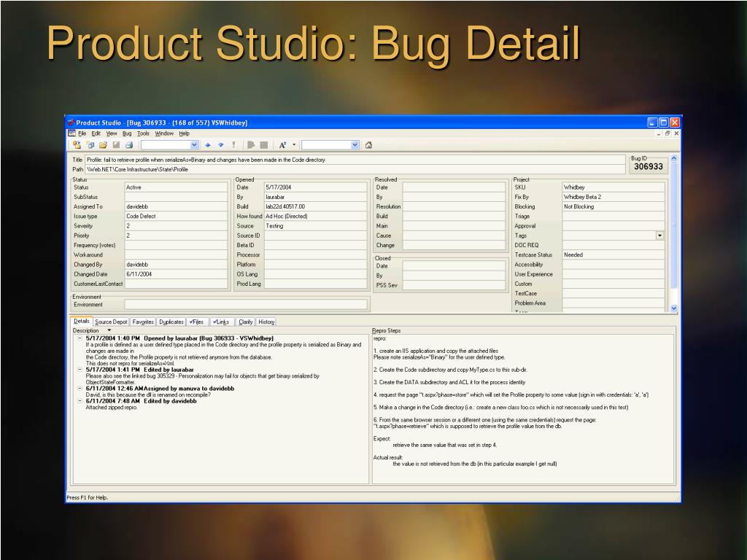The image size is (747, 560).
Task: Click Testcase Status field showing Needed
Action: coord(614,254)
